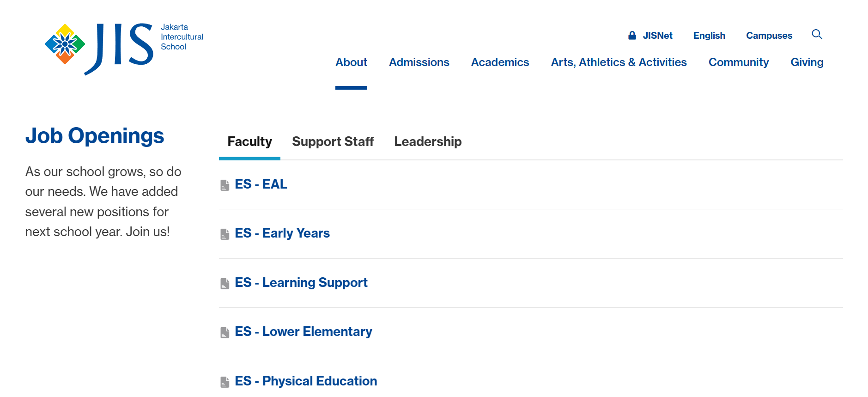Click document icon beside ES - Lower Elementary

pos(225,332)
